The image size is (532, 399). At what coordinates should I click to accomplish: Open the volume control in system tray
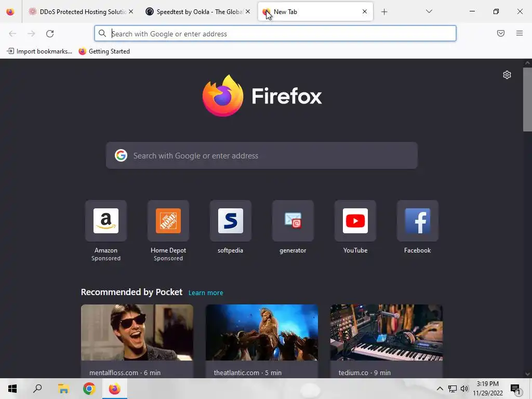(464, 389)
